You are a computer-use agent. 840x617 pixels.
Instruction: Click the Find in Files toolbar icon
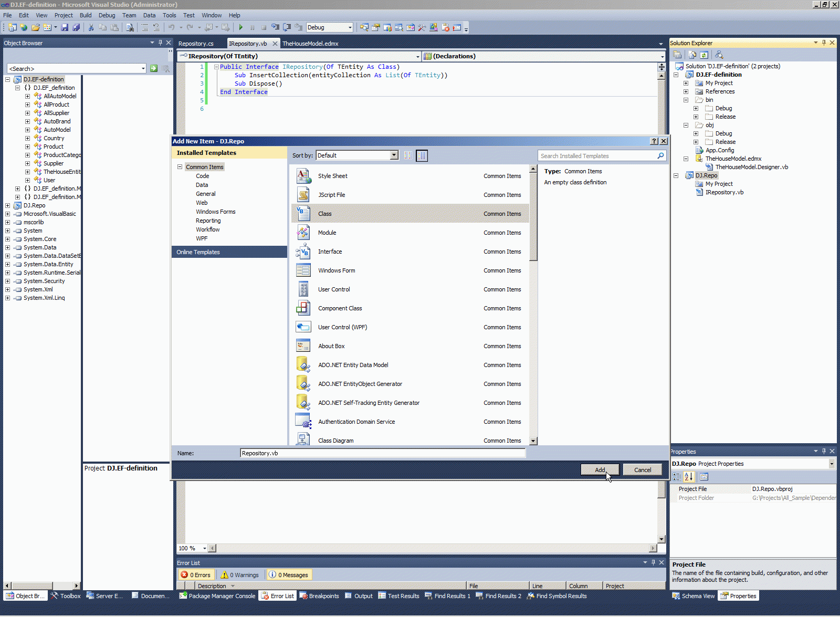point(130,27)
